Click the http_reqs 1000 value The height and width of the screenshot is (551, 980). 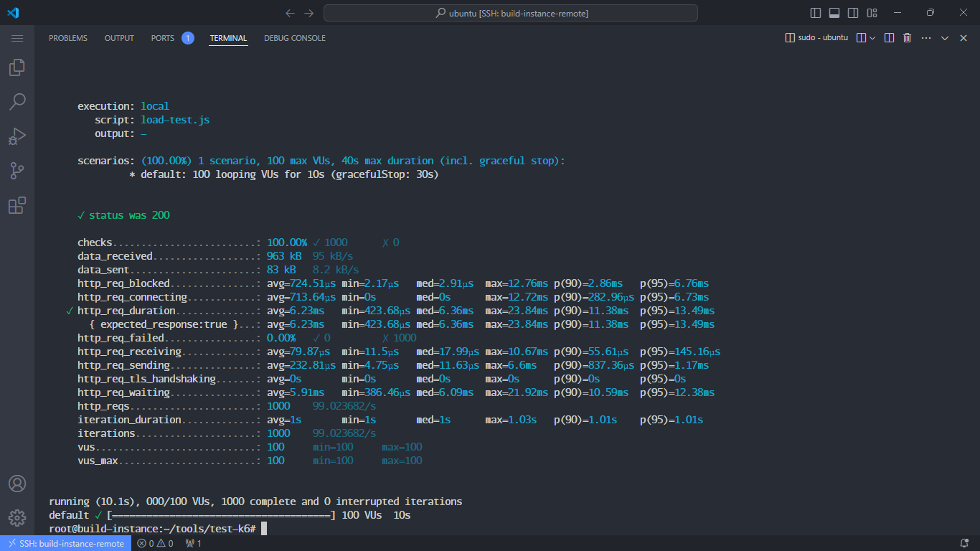[x=278, y=406]
